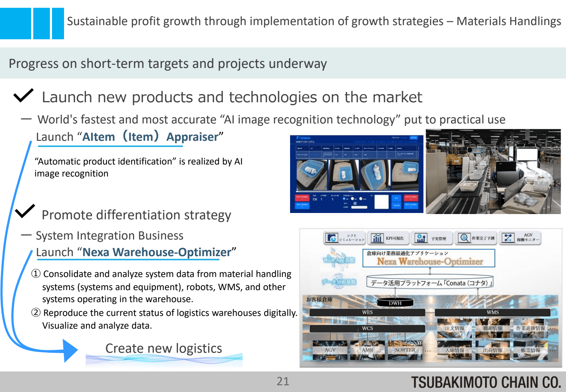
Task: Click the shift simulation icon in diagram
Action: 332,238
